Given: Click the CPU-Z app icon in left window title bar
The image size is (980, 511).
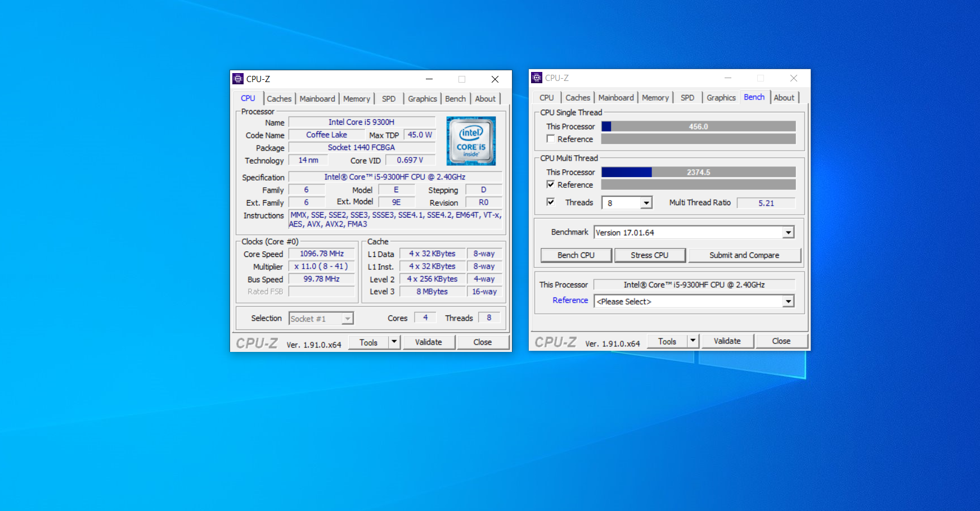Looking at the screenshot, I should tap(238, 79).
